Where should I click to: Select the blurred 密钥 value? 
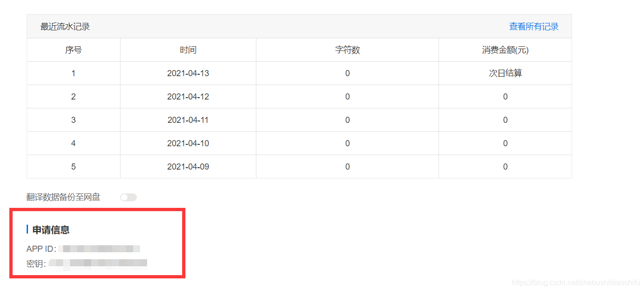(x=98, y=263)
